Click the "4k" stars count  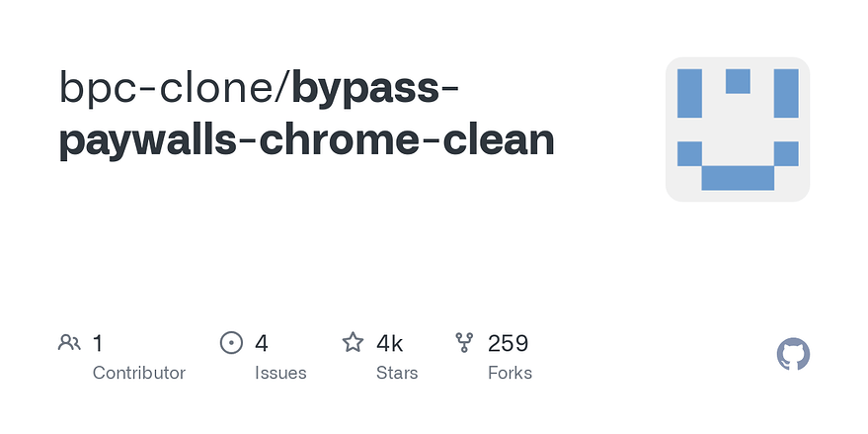389,343
